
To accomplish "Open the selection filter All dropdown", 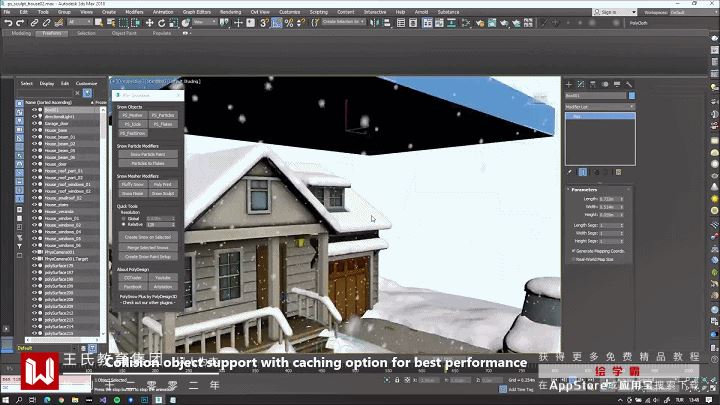I will (x=79, y=22).
